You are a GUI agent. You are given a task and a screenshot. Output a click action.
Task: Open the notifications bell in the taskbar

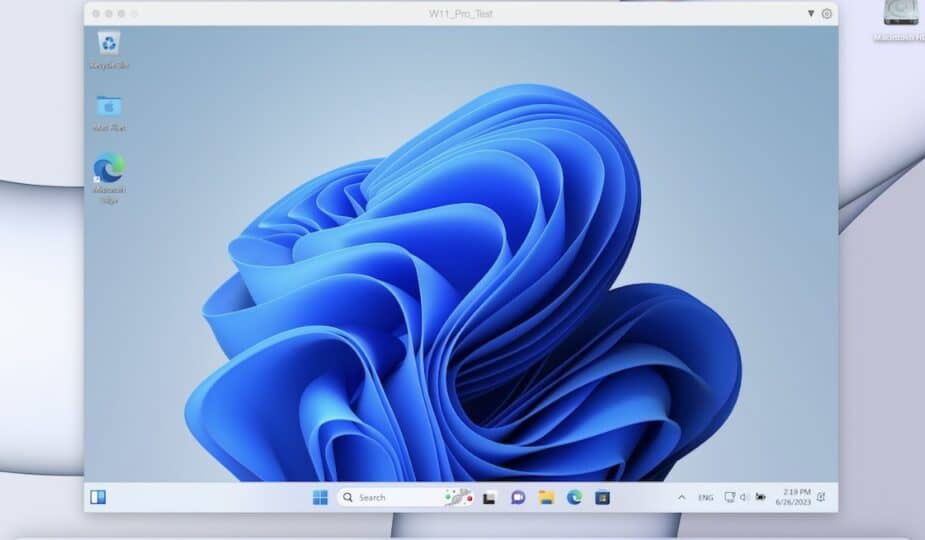821,498
